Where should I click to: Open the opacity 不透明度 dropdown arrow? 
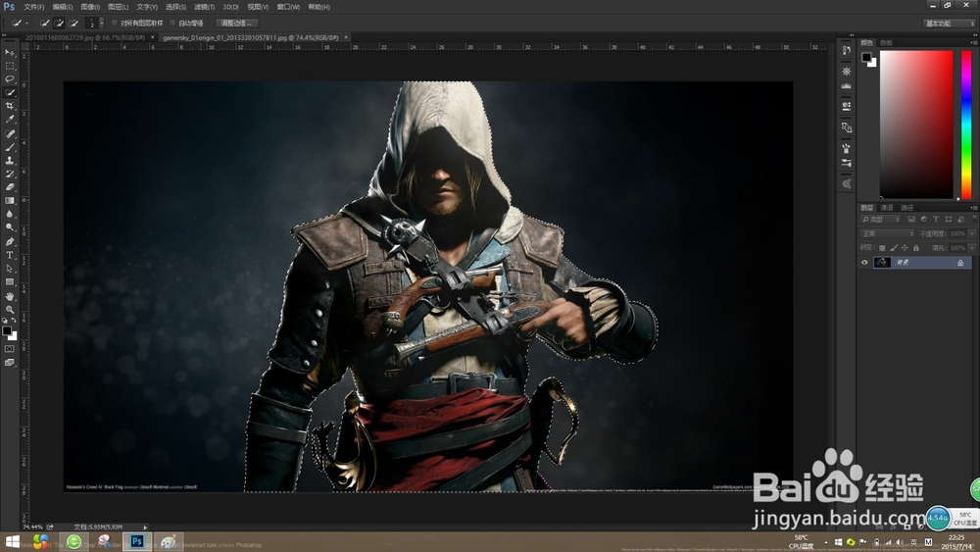(972, 233)
